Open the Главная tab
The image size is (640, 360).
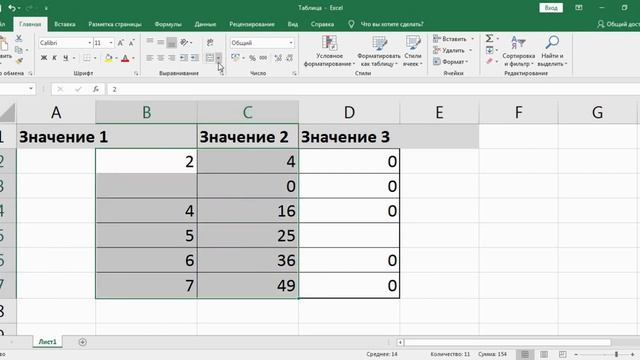(30, 24)
